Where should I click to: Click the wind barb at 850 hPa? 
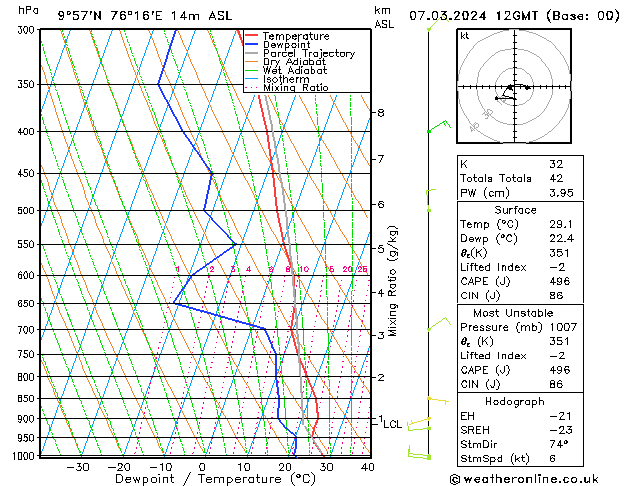click(x=438, y=400)
